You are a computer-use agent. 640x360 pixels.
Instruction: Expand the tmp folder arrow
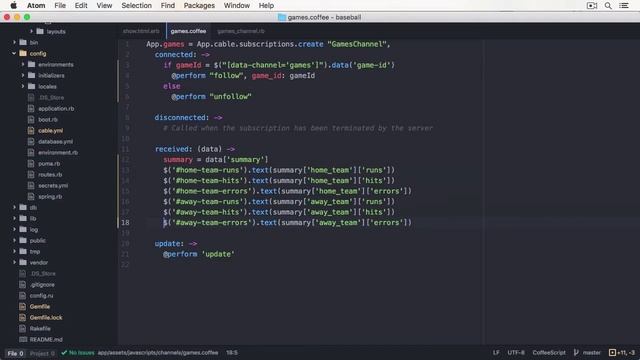14,251
